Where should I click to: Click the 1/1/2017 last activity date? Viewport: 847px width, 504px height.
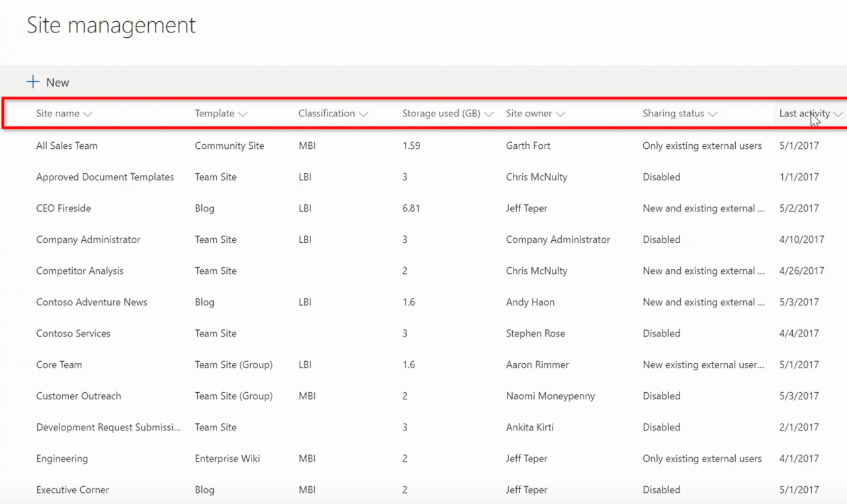(799, 177)
